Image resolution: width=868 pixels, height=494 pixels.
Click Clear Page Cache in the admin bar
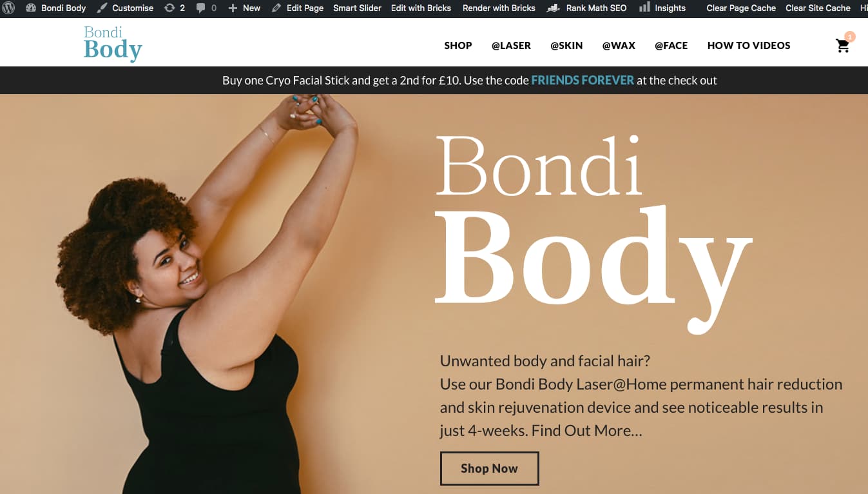pos(741,8)
